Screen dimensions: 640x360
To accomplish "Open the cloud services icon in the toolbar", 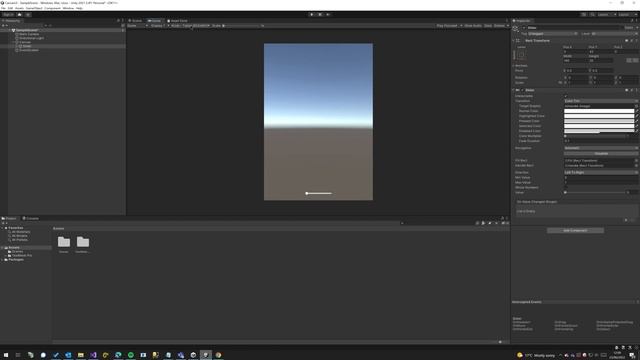I will click(x=19, y=14).
